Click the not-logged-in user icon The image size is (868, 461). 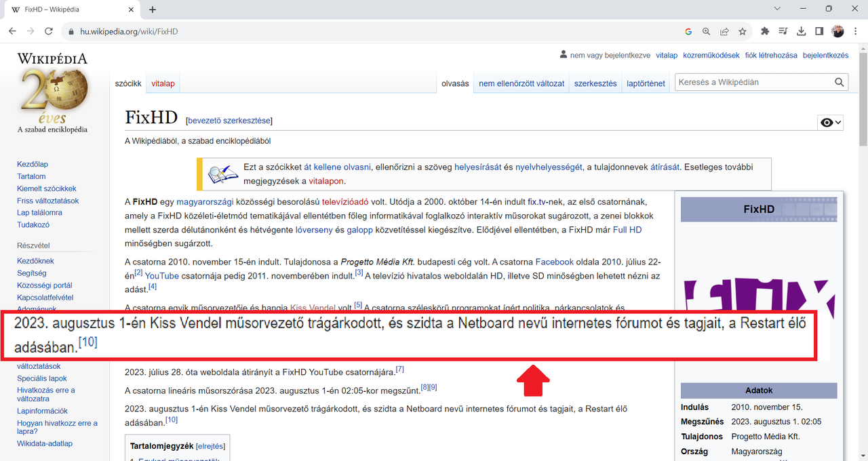click(x=563, y=55)
